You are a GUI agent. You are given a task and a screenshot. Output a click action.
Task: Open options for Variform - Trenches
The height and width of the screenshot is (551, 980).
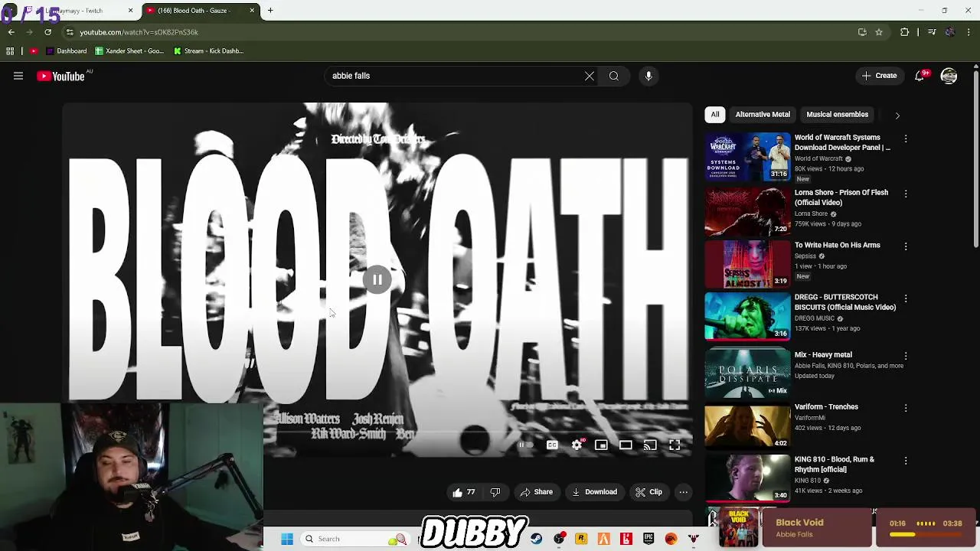click(x=906, y=409)
